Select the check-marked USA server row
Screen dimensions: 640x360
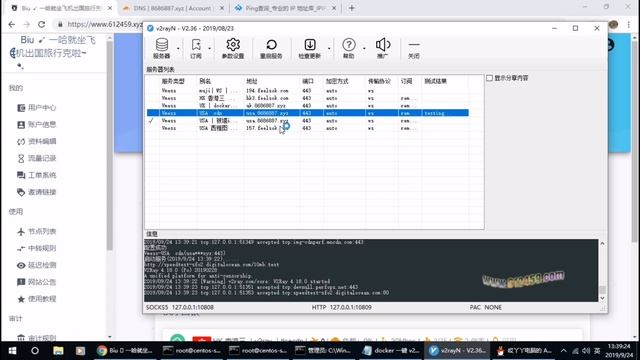308,120
